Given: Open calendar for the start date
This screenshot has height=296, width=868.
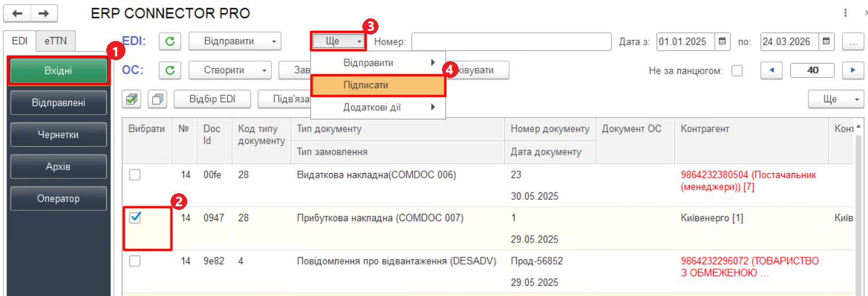Looking at the screenshot, I should point(722,42).
